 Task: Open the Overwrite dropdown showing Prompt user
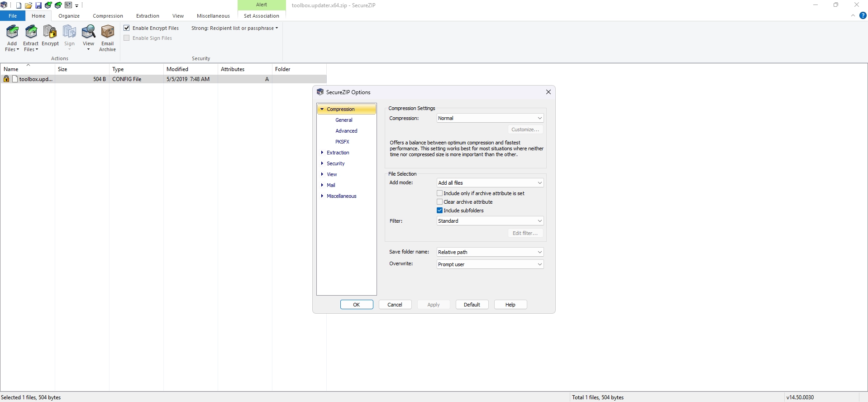click(x=490, y=264)
